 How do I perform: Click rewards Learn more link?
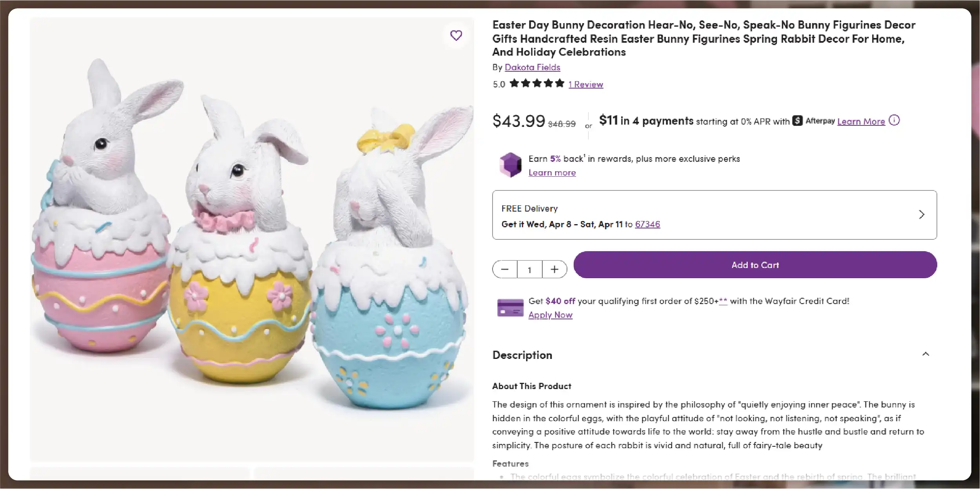(x=552, y=173)
